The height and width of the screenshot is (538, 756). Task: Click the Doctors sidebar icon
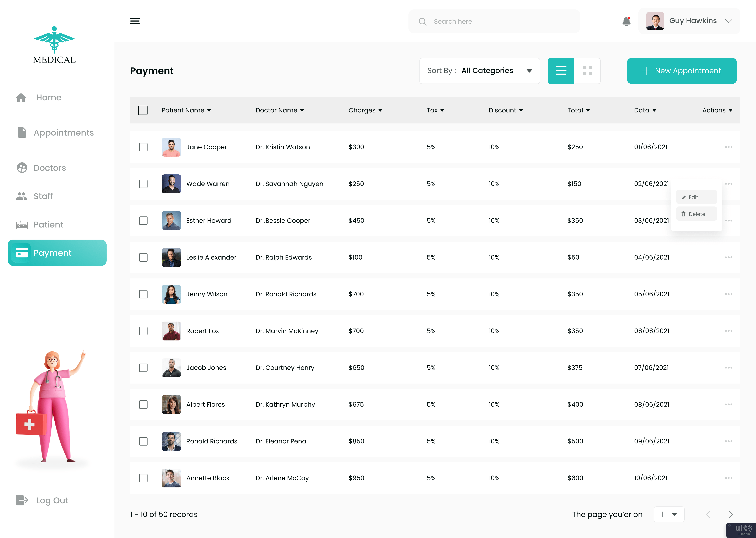tap(22, 168)
